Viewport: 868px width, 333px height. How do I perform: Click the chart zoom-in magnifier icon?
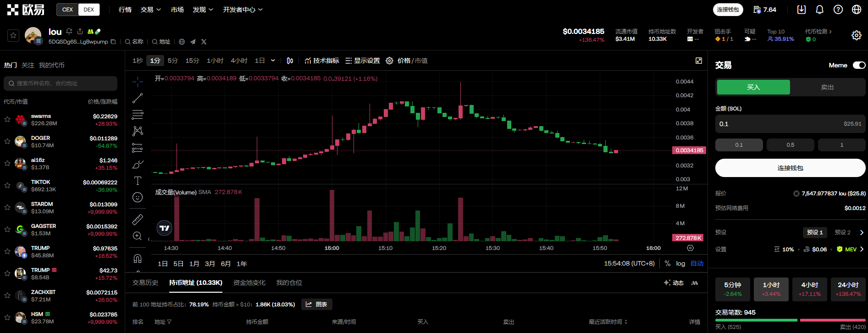click(x=138, y=236)
